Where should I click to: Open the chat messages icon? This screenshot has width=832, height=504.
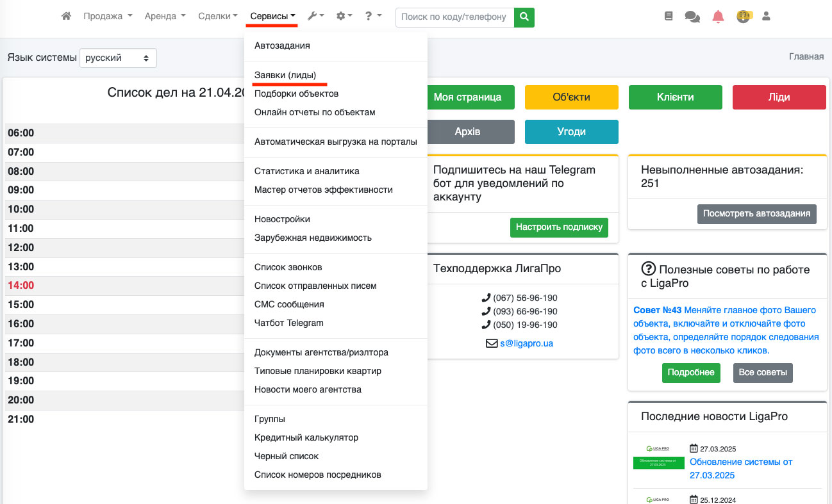click(692, 17)
